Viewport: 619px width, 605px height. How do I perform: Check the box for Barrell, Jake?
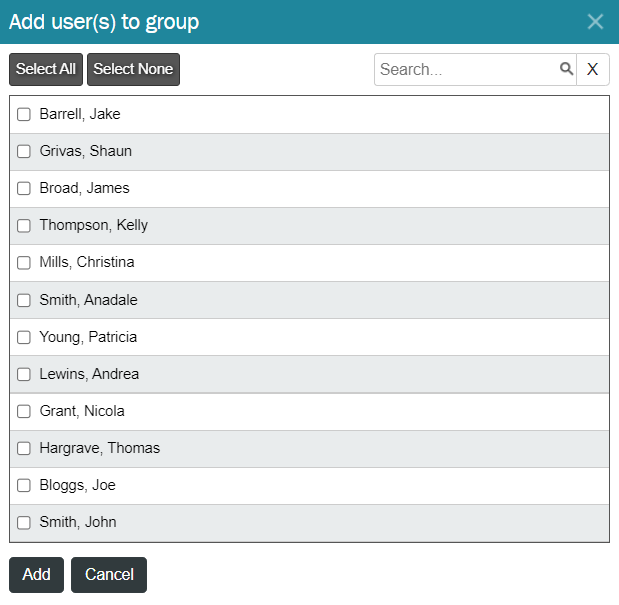click(24, 114)
